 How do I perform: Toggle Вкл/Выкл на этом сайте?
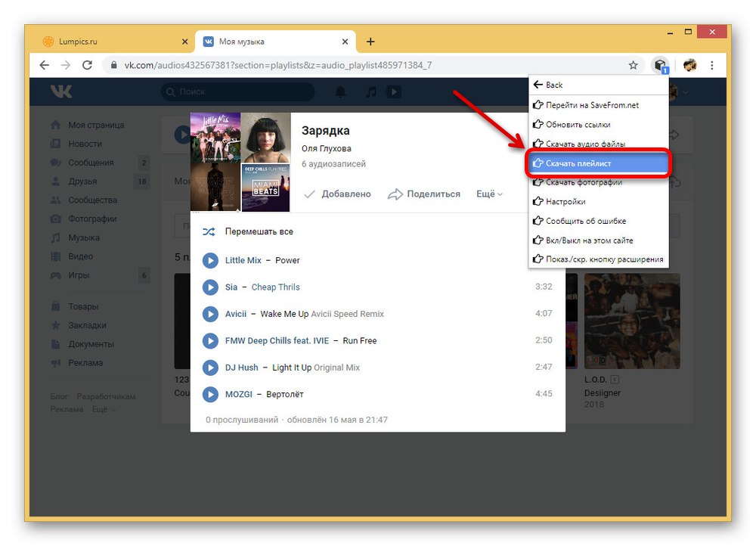click(598, 240)
